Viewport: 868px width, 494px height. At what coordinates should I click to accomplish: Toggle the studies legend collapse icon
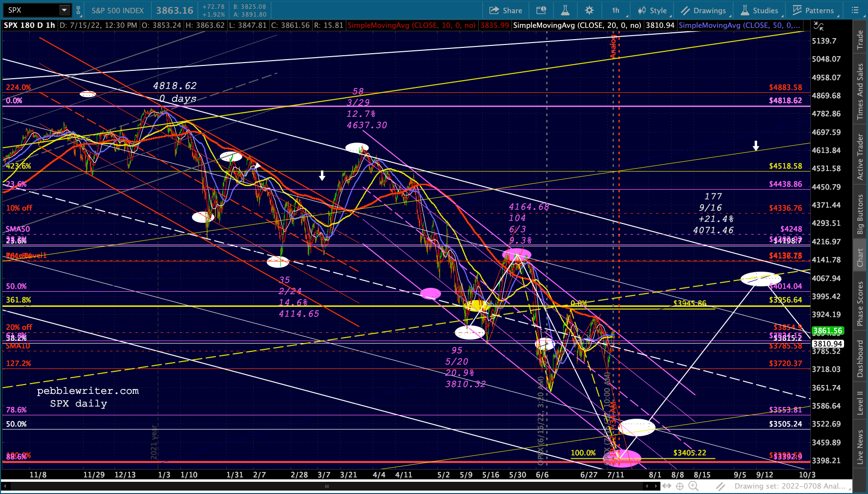click(818, 26)
